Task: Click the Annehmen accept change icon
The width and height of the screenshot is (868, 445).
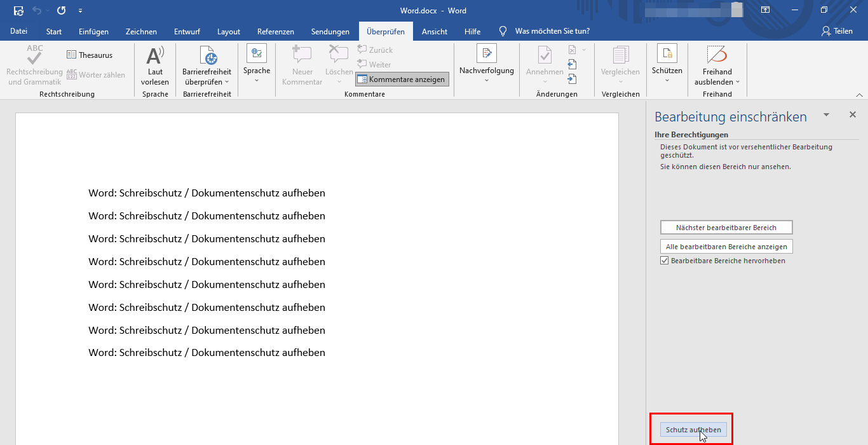Action: (545, 55)
